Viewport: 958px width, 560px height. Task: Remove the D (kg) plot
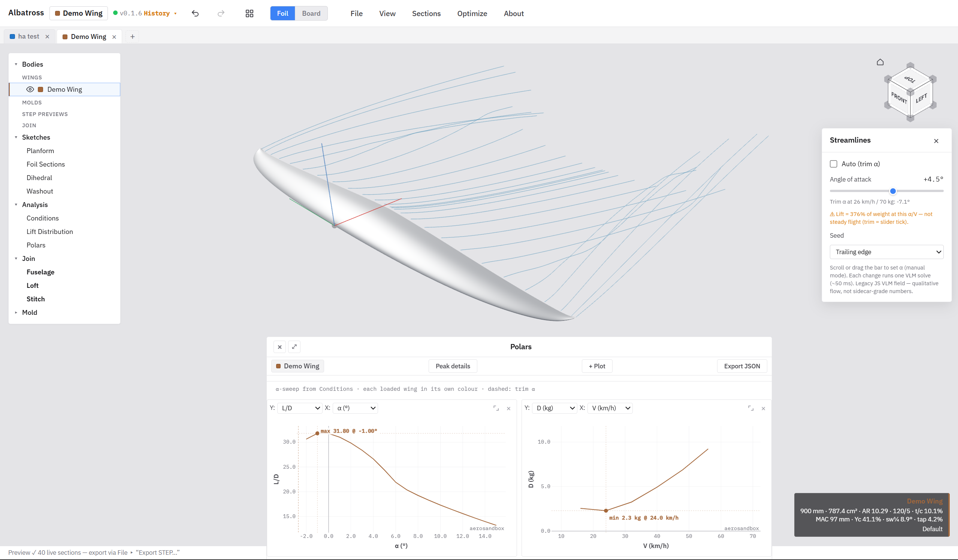coord(763,408)
